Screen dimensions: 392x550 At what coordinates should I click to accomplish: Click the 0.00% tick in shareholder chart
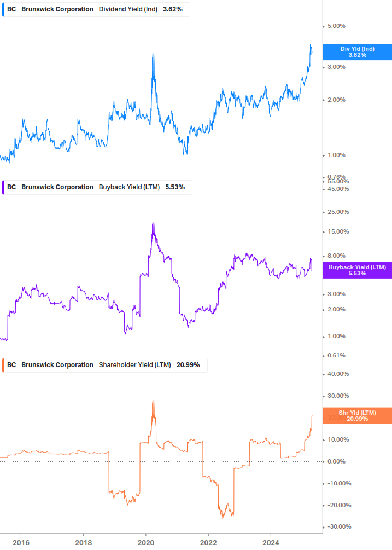pos(336,461)
